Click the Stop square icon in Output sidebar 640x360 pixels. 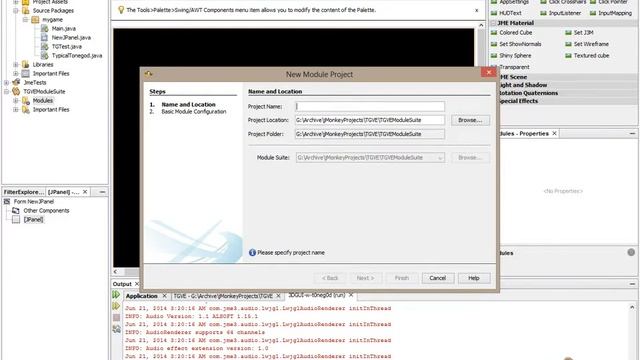tap(116, 317)
